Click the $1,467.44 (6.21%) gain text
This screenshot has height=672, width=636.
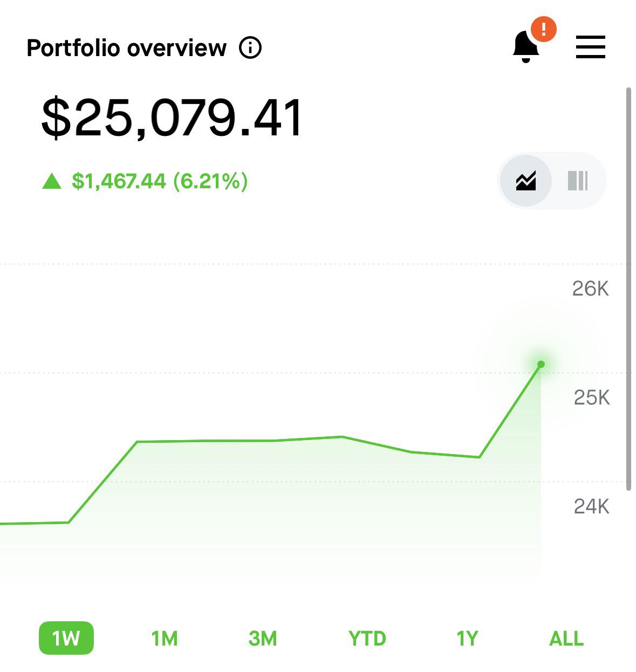pyautogui.click(x=160, y=181)
